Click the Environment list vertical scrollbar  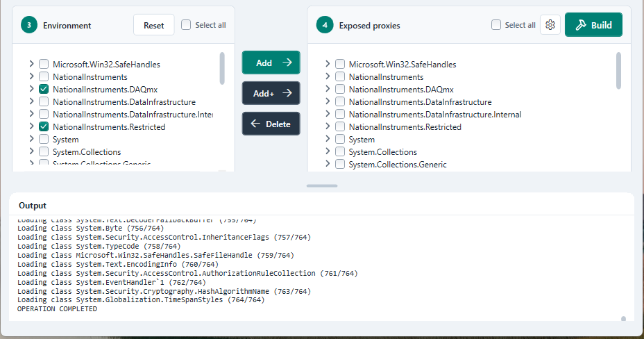[222, 68]
